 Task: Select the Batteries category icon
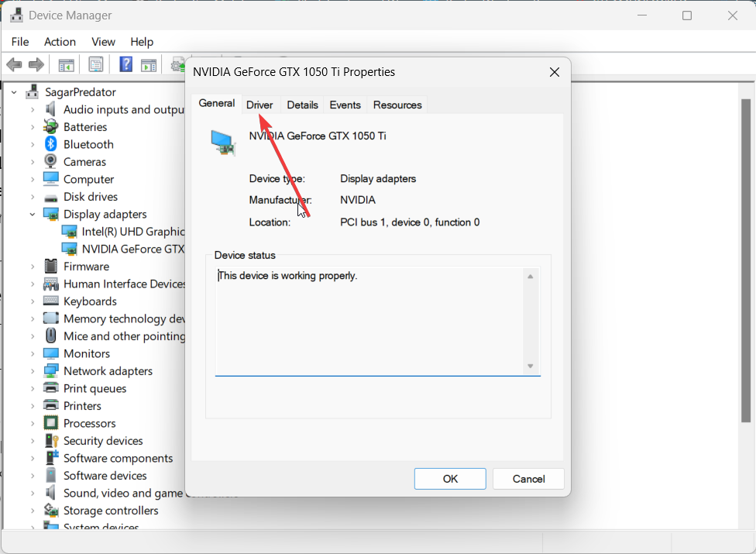tap(50, 127)
